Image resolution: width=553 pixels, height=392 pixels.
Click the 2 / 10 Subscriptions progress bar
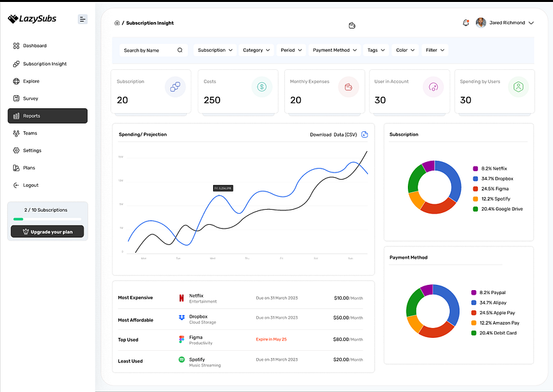point(47,219)
